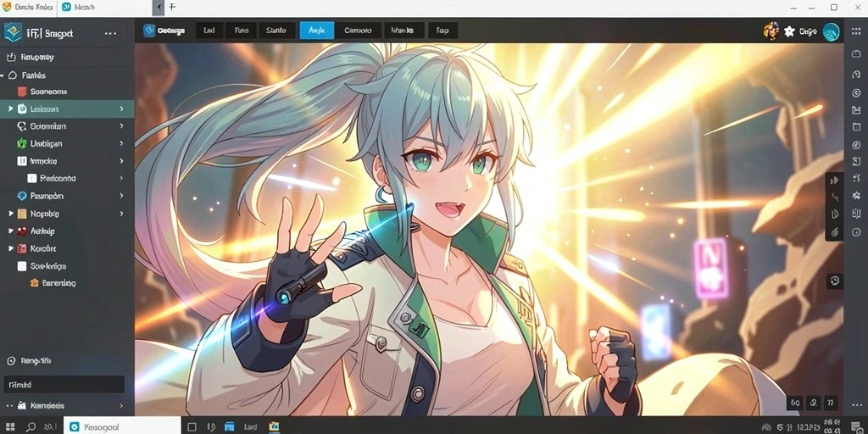868x434 pixels.
Task: Click the red icon beside Soaneone
Action: [x=22, y=92]
